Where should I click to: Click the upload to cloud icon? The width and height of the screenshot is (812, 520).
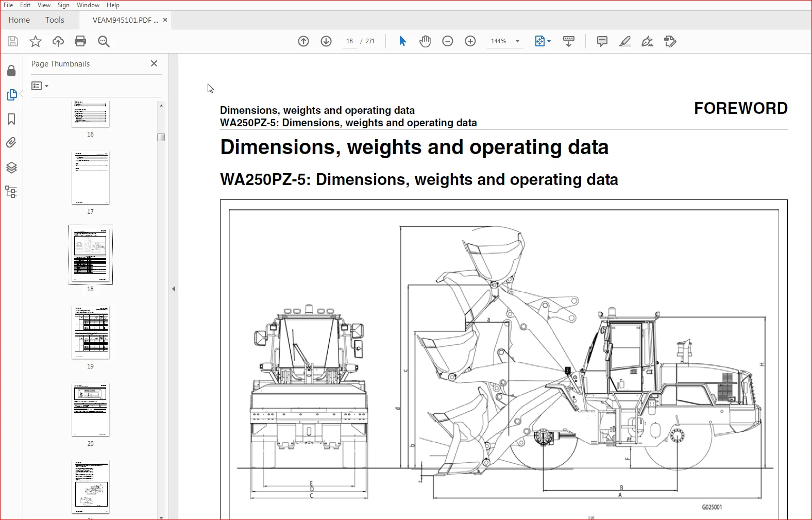(x=58, y=41)
